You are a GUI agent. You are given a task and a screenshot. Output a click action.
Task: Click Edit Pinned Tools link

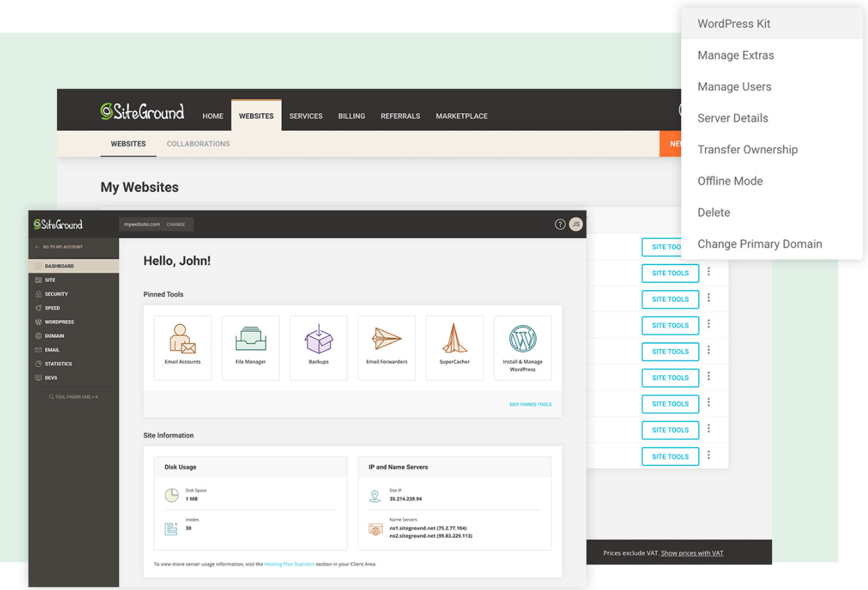pyautogui.click(x=531, y=404)
